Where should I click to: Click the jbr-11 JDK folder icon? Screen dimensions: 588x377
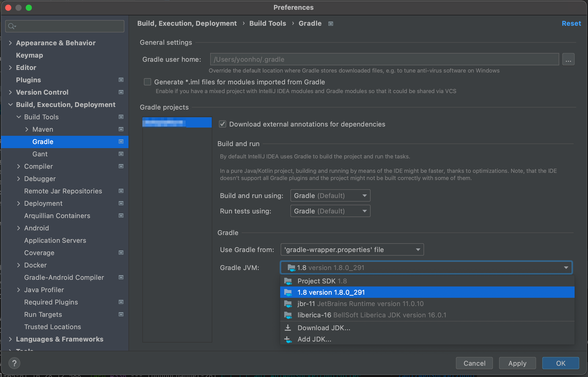click(x=288, y=304)
